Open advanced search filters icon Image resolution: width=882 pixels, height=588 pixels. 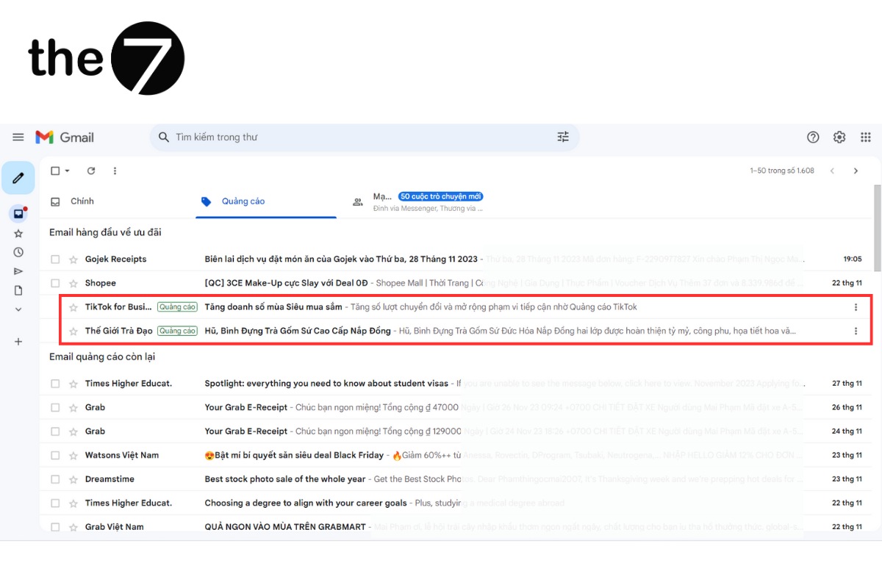click(x=563, y=137)
